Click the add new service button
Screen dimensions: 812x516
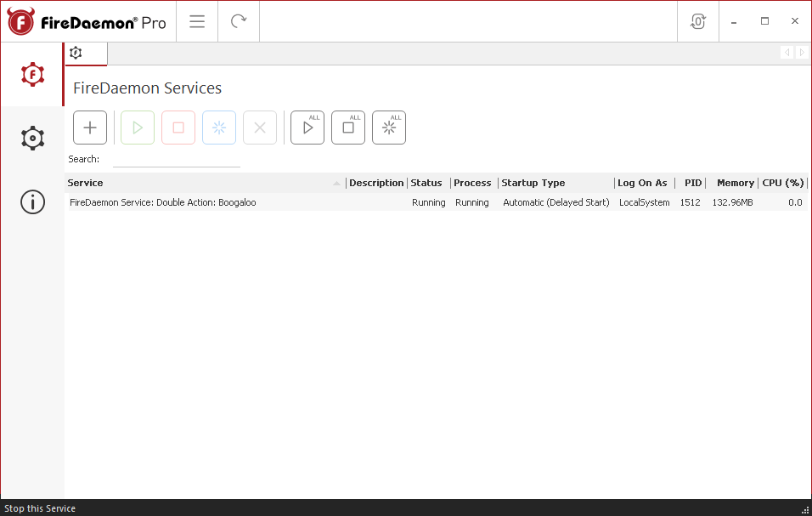[90, 128]
